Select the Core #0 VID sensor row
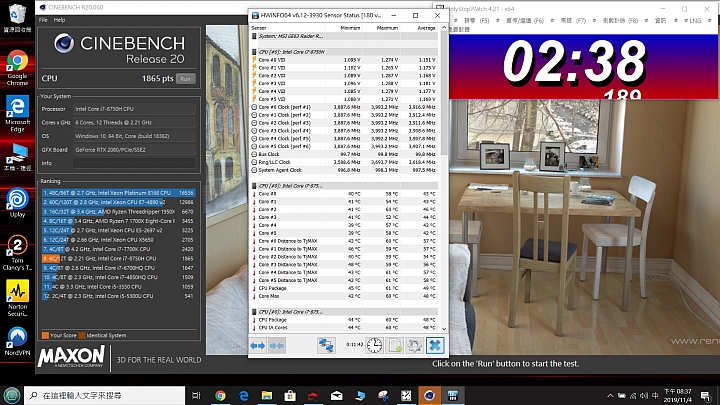 pos(344,60)
